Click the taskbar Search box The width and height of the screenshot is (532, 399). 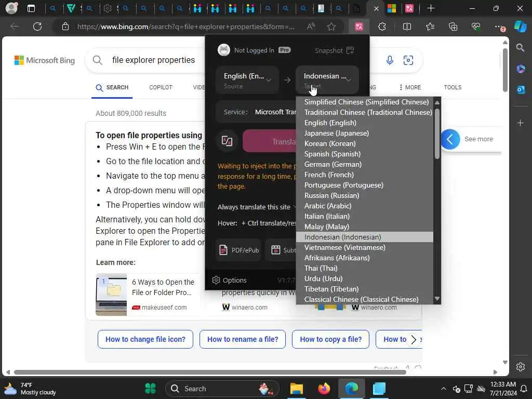(222, 389)
